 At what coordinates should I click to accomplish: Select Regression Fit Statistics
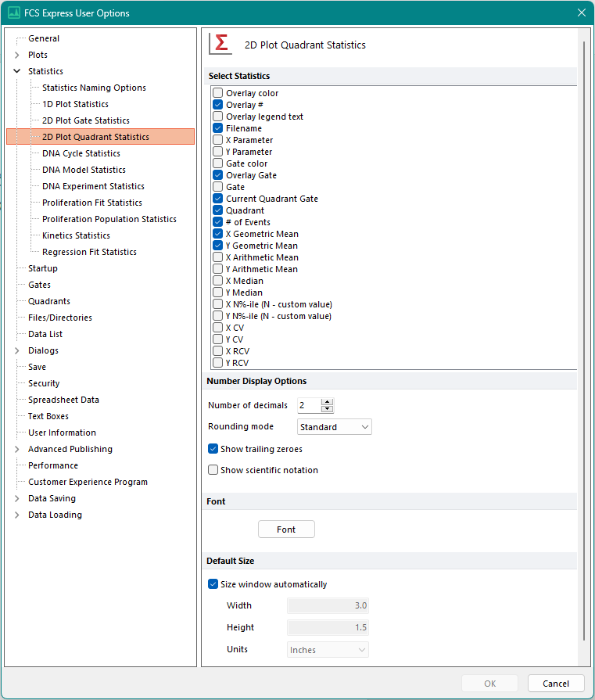[89, 252]
